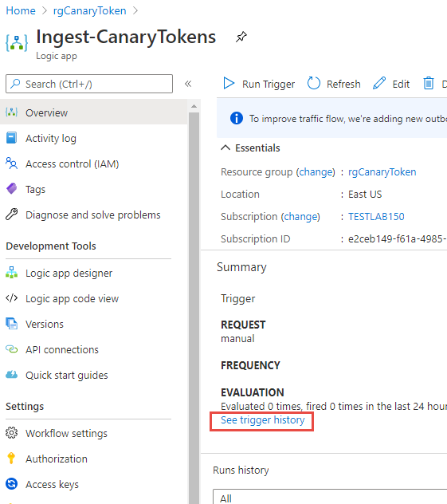Viewport: 447px width, 504px height.
Task: Open Logic app code view
Action: [93, 298]
